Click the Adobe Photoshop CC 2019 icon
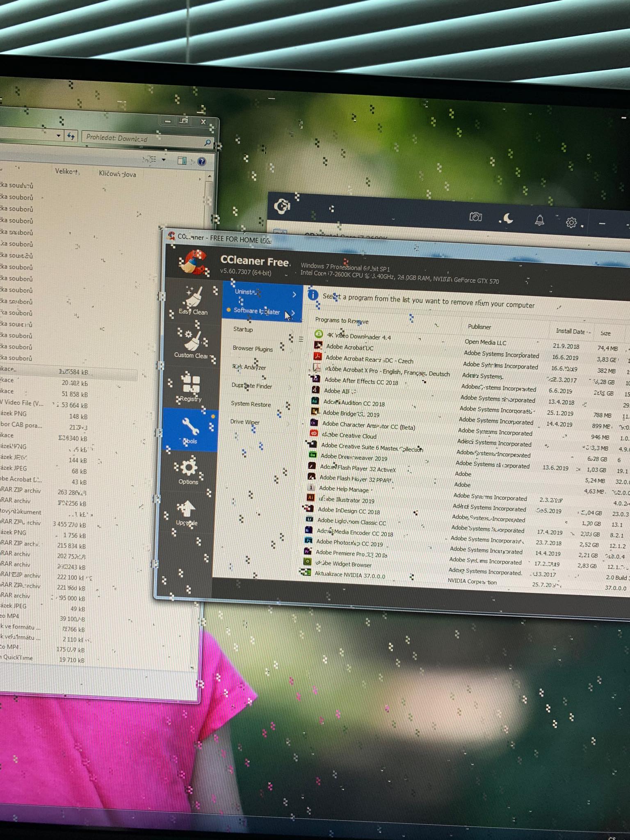This screenshot has height=840, width=630. point(308,541)
